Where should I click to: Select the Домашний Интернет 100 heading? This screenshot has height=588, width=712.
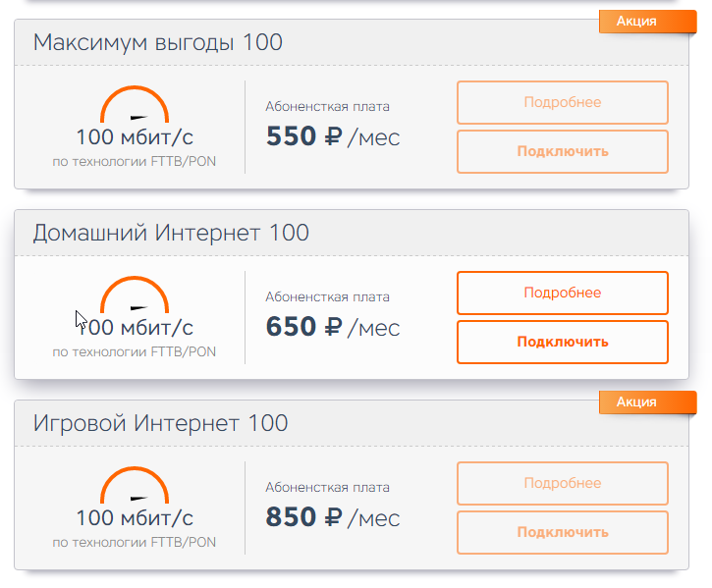(x=171, y=234)
